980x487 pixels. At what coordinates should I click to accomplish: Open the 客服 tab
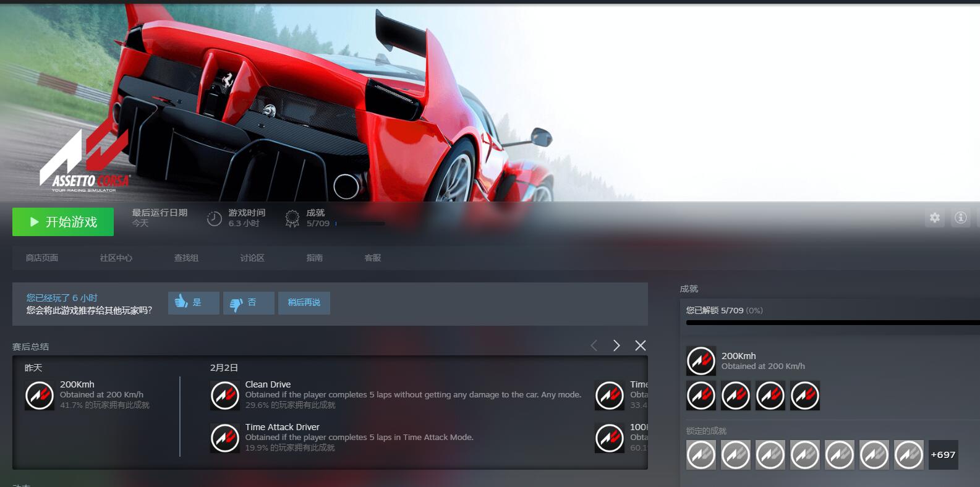[373, 258]
